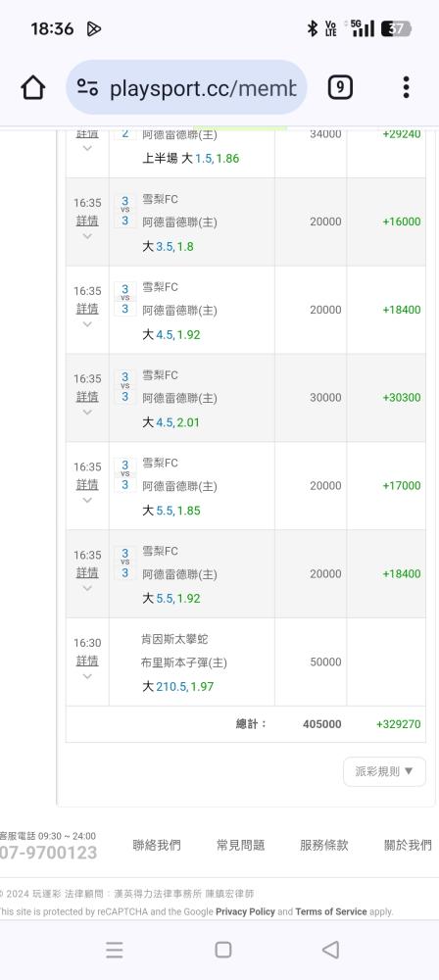Expand chevron under 詳情 of 大4.5,2.01 row
This screenshot has height=980, width=439.
click(87, 412)
